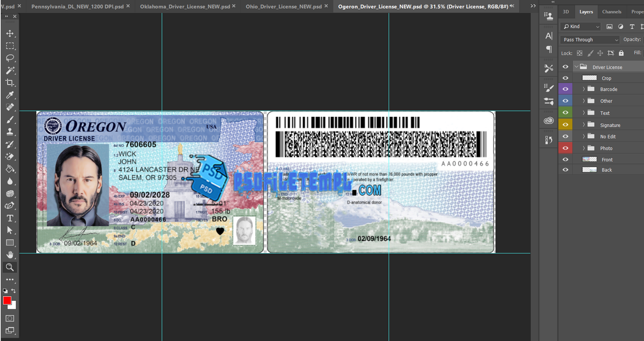Viewport: 644px width, 341px height.
Task: Expand the Text group
Action: click(584, 113)
